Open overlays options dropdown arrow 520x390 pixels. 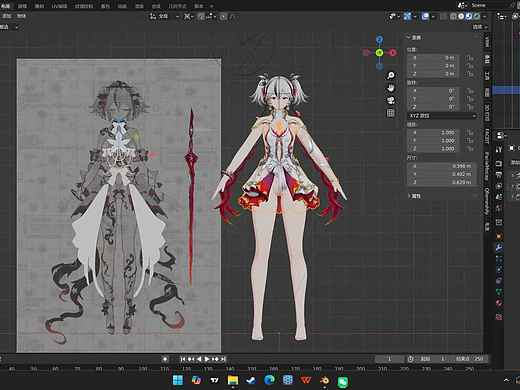433,16
